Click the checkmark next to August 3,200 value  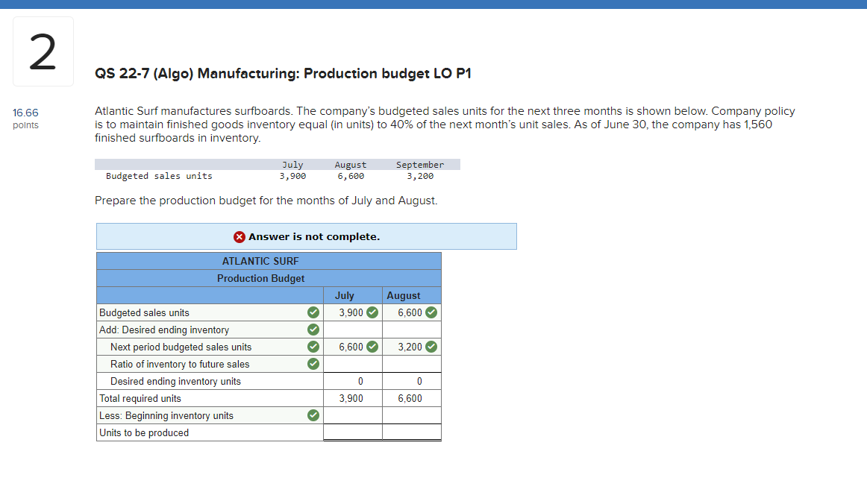(x=431, y=347)
